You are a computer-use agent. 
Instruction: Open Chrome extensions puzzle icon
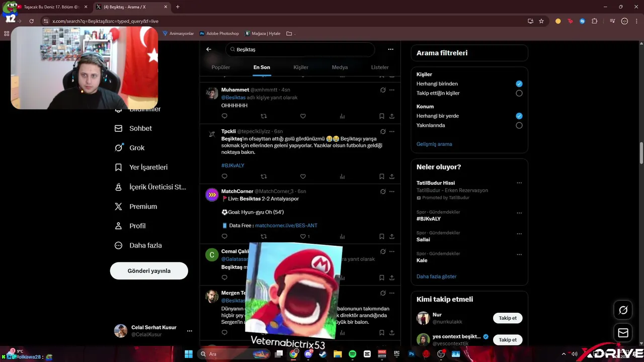coord(595,21)
